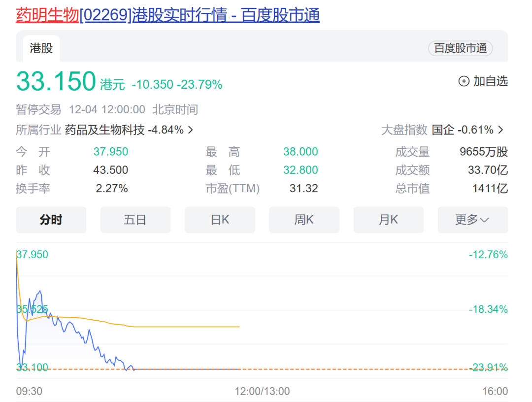Open the 药品及生物科技 industry link
The height and width of the screenshot is (402, 532).
(x=104, y=130)
